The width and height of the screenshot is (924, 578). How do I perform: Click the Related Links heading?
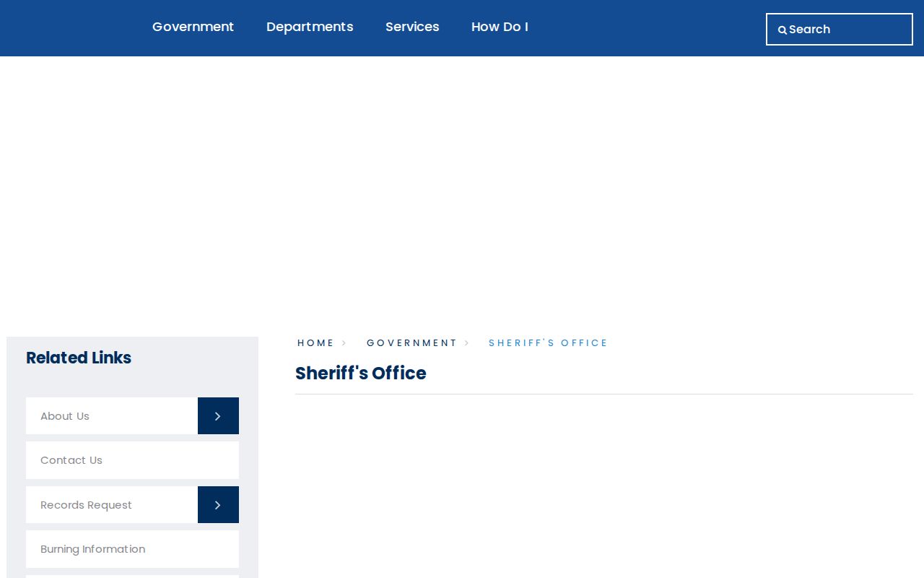(x=79, y=358)
